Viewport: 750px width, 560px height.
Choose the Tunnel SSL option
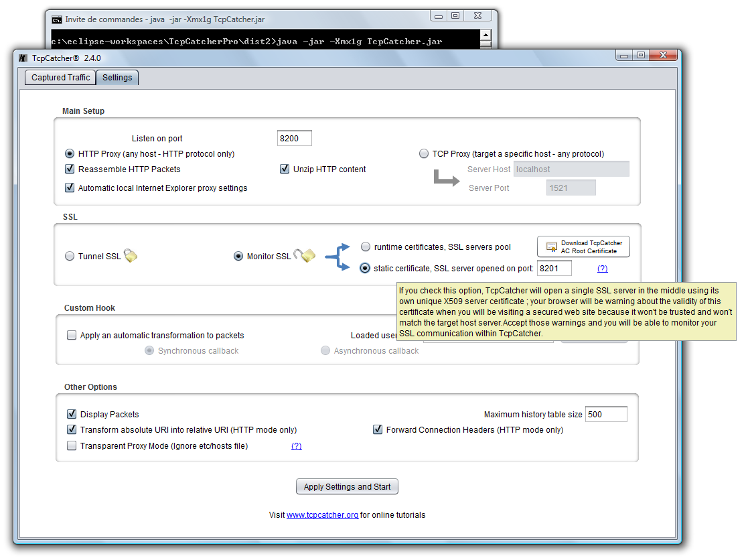(70, 256)
